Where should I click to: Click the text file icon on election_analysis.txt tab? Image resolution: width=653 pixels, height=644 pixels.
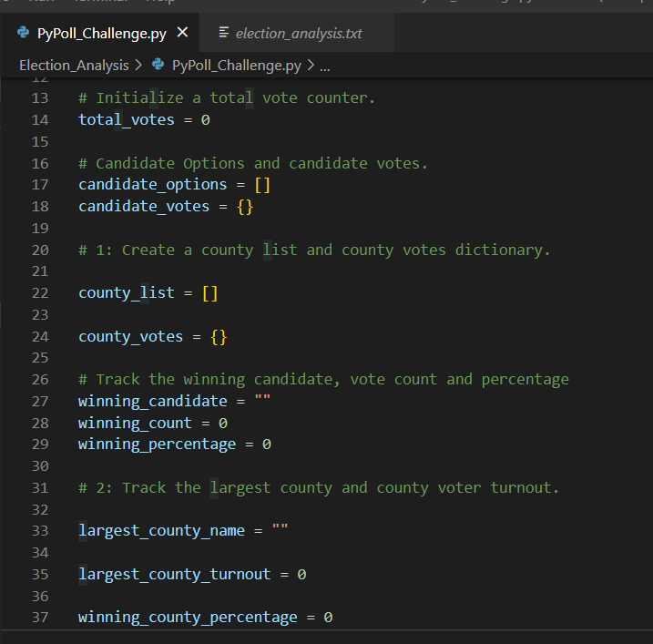pyautogui.click(x=224, y=33)
